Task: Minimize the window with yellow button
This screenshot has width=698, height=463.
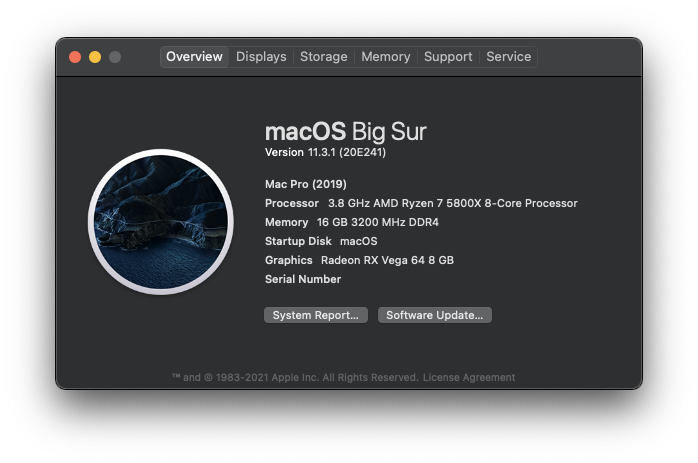Action: pyautogui.click(x=95, y=57)
